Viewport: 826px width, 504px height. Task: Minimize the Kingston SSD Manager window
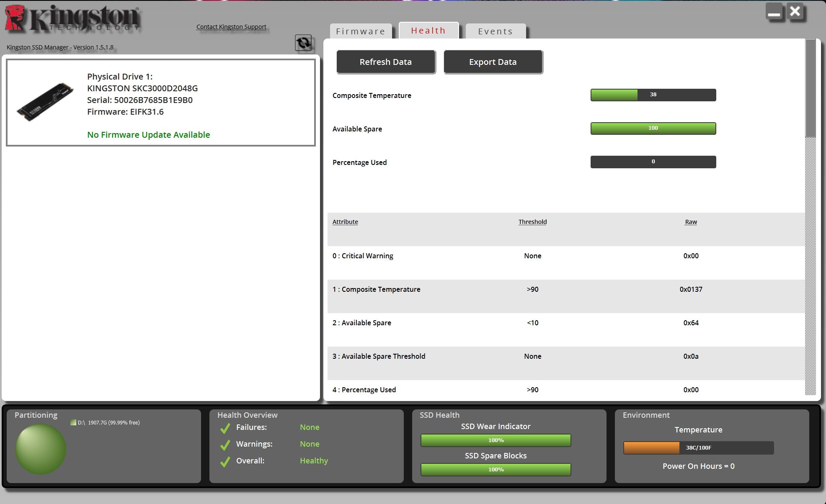(x=774, y=12)
